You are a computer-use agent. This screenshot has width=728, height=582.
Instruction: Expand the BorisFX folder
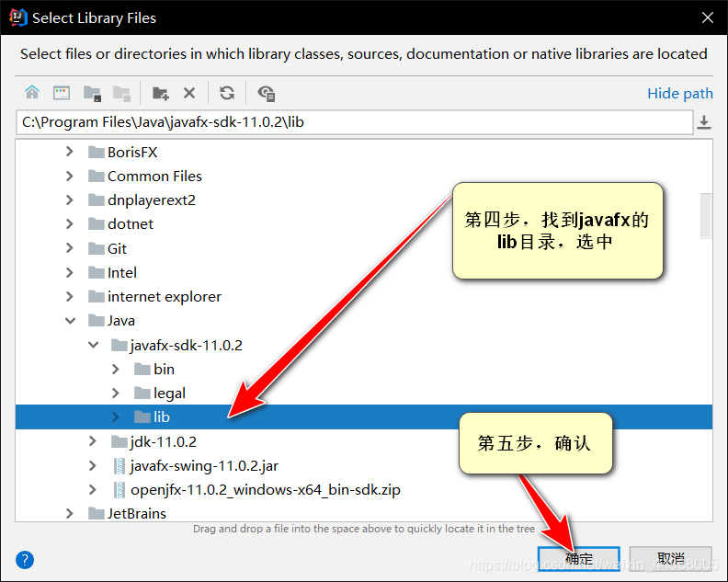(70, 152)
